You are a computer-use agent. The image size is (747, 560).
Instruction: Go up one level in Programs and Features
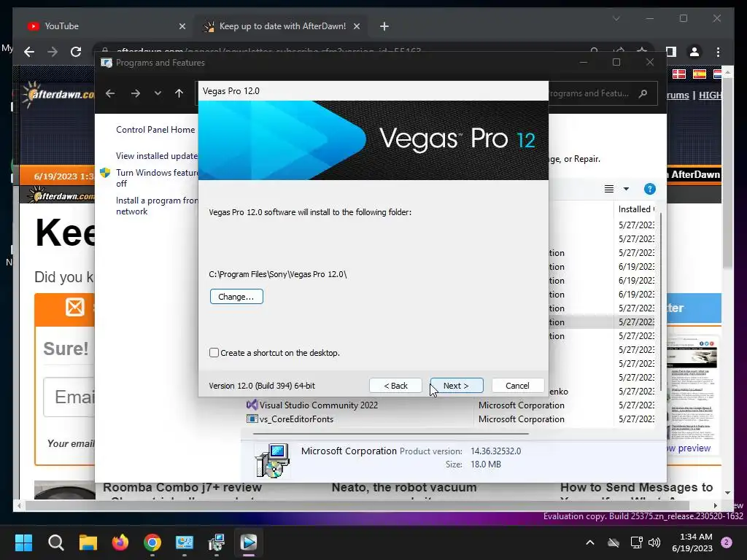[179, 93]
